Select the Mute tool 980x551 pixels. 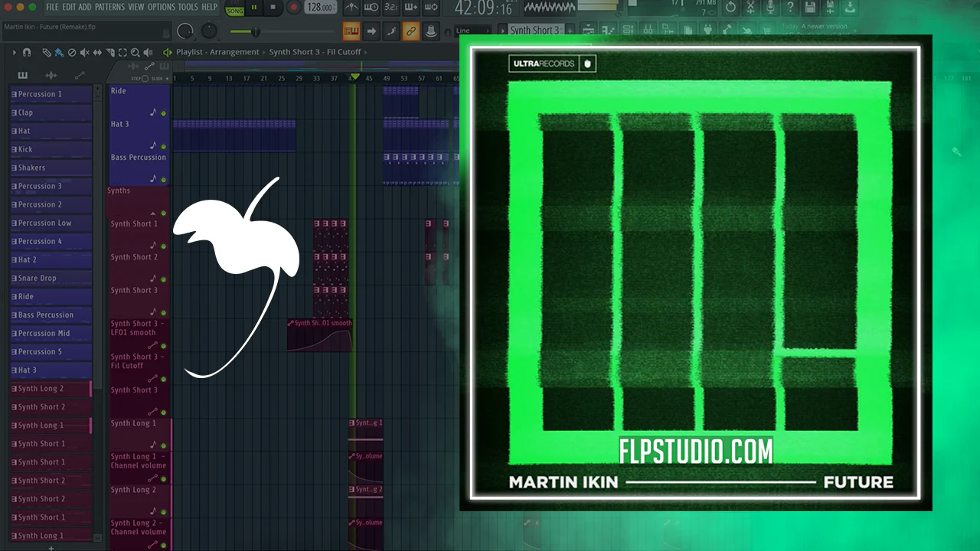click(85, 52)
